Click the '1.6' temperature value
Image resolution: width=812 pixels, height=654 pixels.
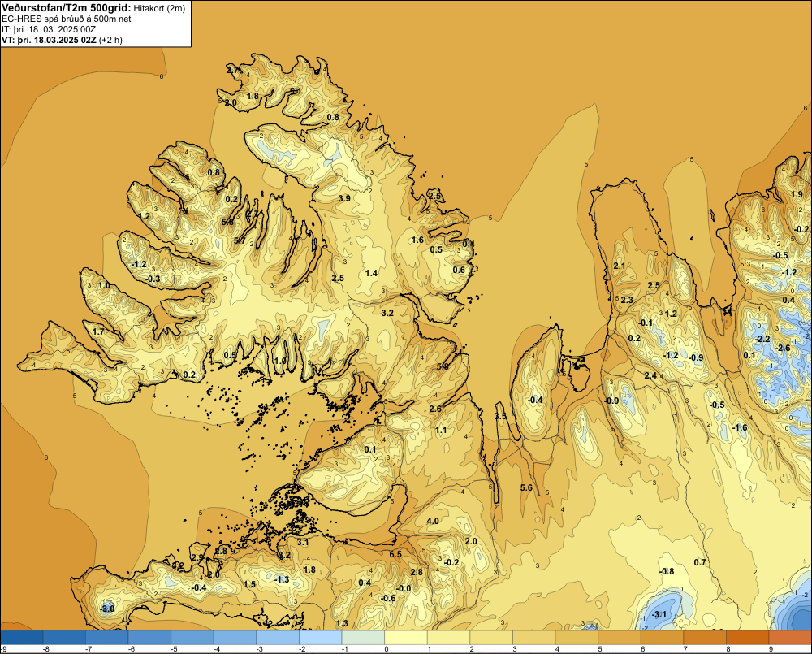417,240
